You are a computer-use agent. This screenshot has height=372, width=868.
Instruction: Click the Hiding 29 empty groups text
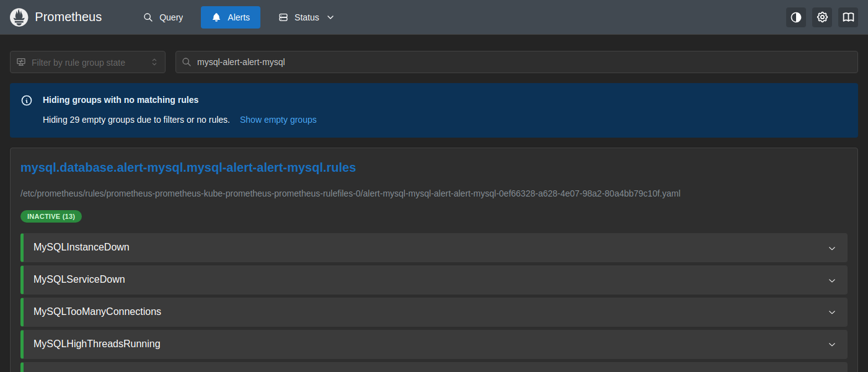[136, 120]
